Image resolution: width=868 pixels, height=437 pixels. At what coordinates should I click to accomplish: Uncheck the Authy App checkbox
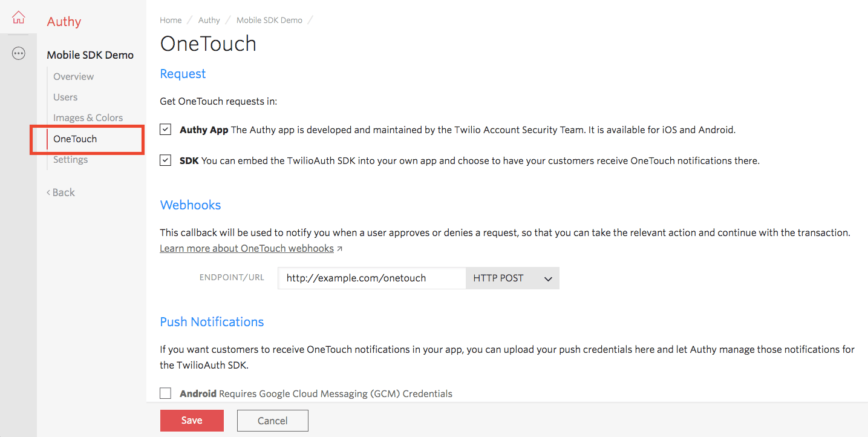point(166,130)
